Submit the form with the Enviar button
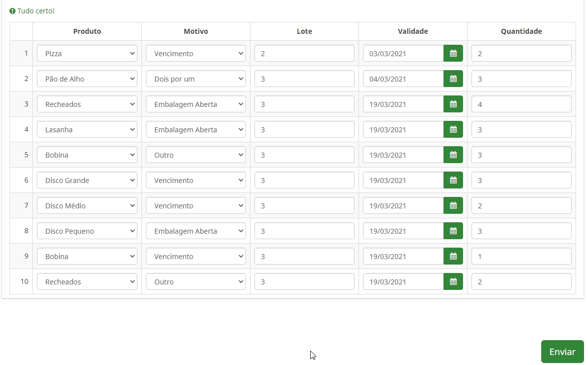This screenshot has height=365, width=588. click(x=562, y=352)
